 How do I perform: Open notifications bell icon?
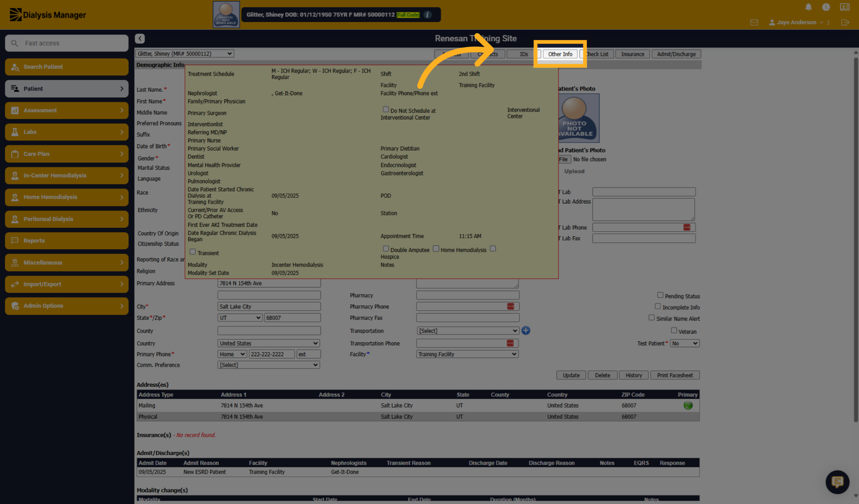coord(808,7)
